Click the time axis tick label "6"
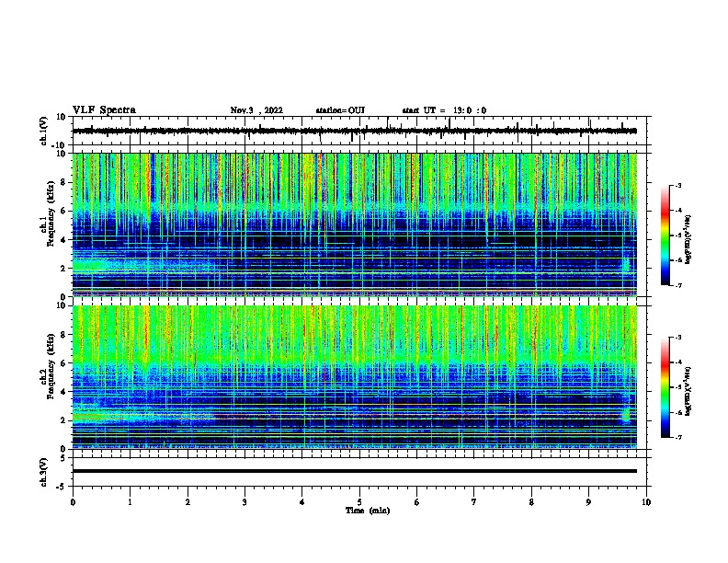Screen dimensions: 728x563 [417, 502]
